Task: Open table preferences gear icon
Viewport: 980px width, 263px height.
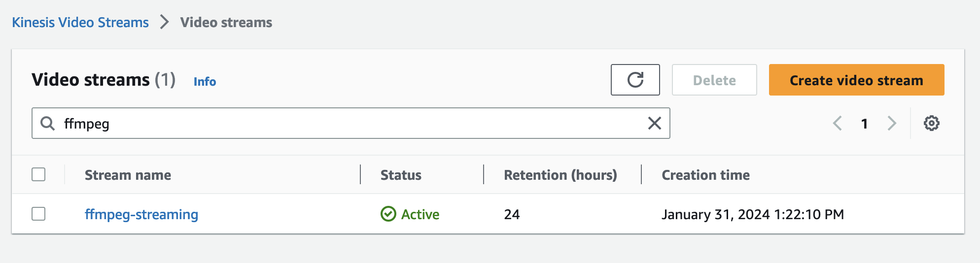Action: click(x=931, y=123)
